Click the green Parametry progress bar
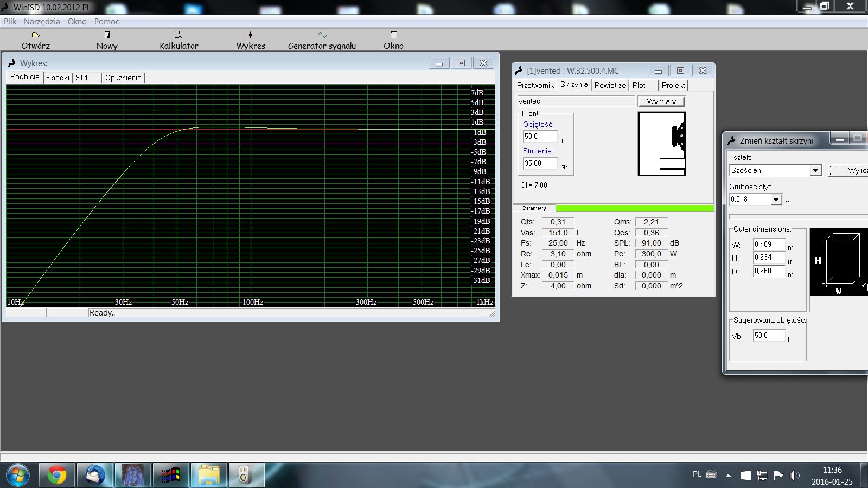Screen dimensions: 868x488 635,208
